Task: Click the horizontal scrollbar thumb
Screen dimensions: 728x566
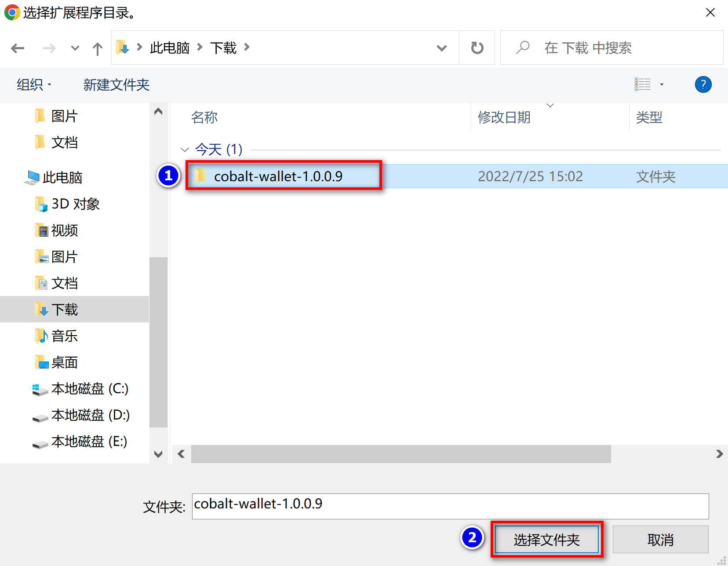Action: tap(401, 454)
